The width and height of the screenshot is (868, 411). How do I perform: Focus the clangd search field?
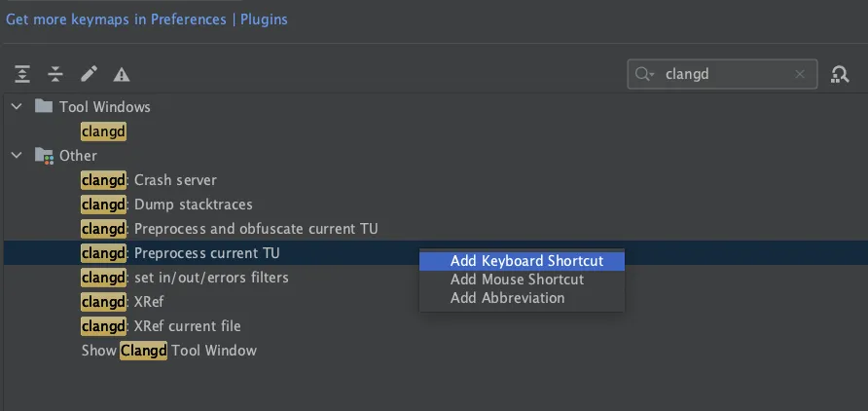coord(725,74)
